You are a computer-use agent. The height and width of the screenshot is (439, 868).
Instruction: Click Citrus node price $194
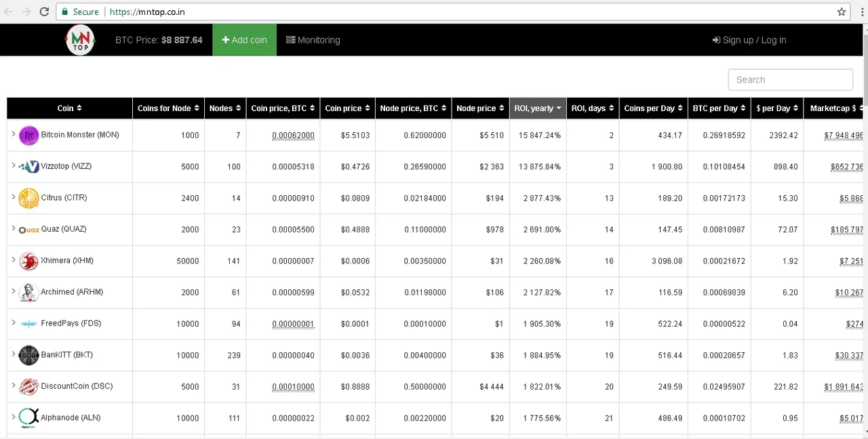(495, 198)
